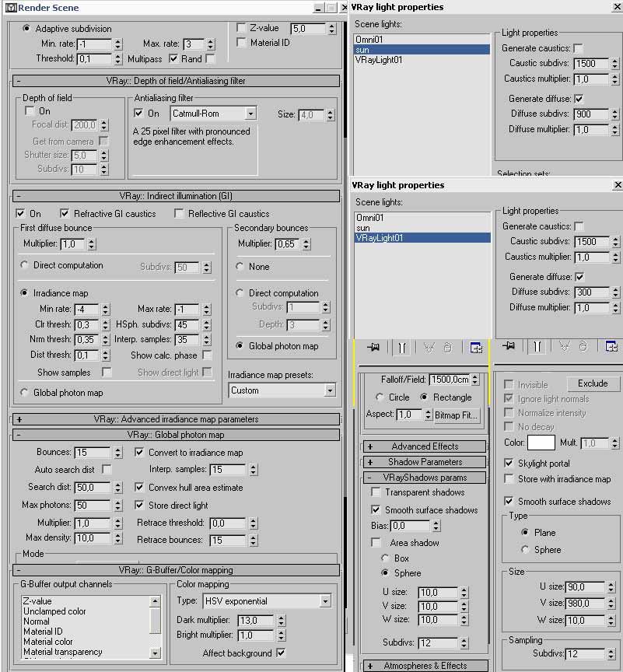Viewport: 623px width, 672px height.
Task: Open the HSV exponential type dropdown
Action: coord(325,601)
